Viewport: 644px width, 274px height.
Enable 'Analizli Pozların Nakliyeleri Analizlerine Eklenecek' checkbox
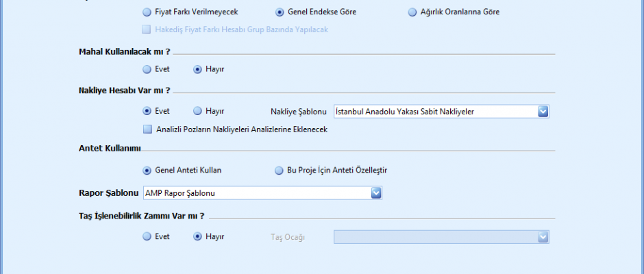(146, 129)
